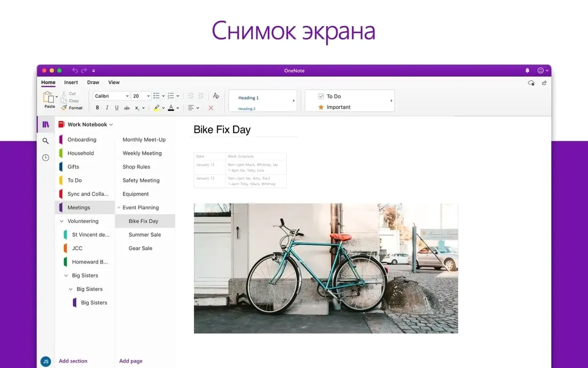Viewport: 588px width, 368px height.
Task: Toggle underline formatting
Action: (117, 108)
